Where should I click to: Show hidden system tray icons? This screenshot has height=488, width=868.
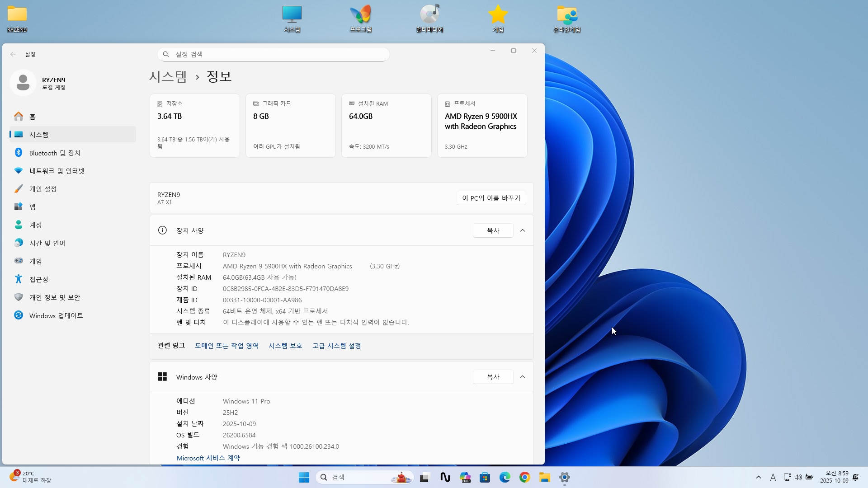[759, 477]
